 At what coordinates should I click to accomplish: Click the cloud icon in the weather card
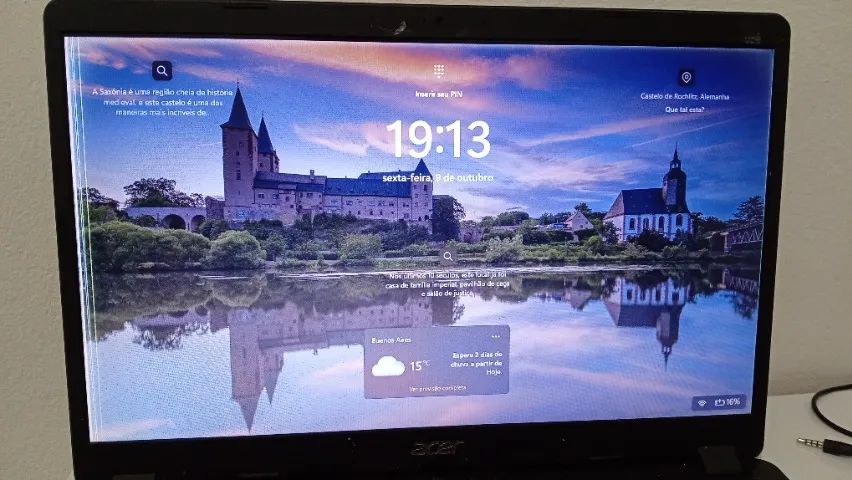pyautogui.click(x=388, y=366)
